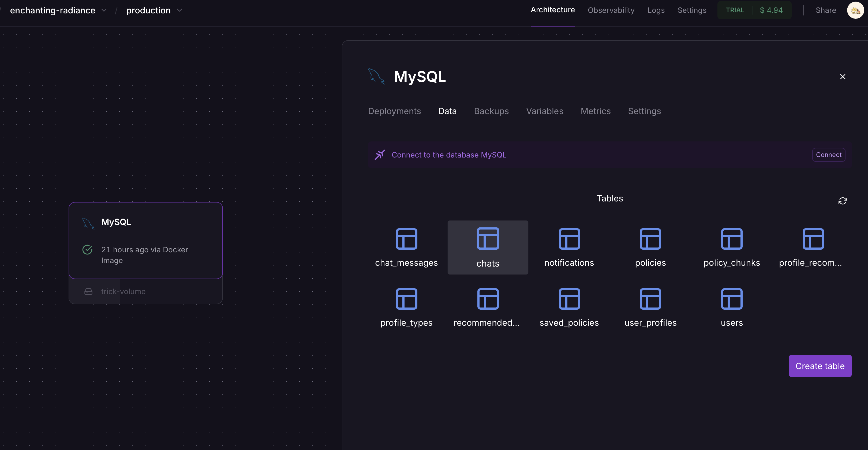Click the MySQL dolphin logo in panel header
This screenshot has width=868, height=450.
(x=376, y=76)
